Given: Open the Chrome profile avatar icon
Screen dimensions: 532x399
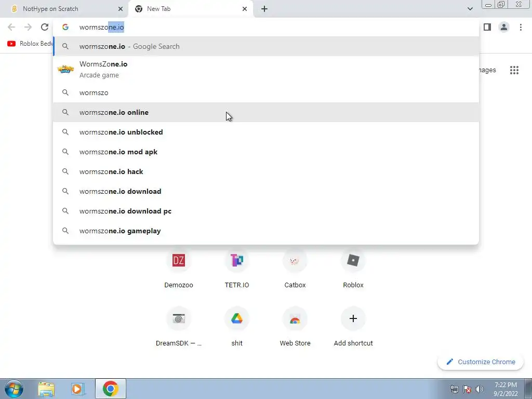Looking at the screenshot, I should (x=504, y=27).
